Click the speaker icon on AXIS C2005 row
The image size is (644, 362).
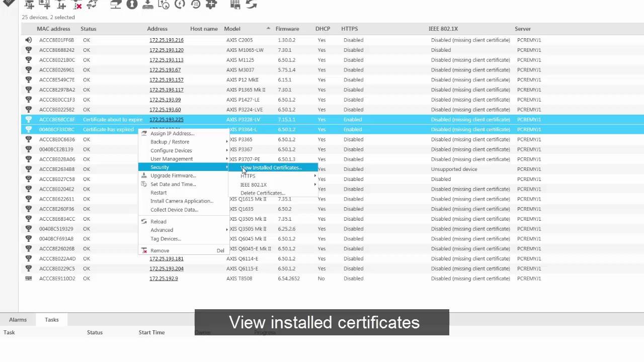[x=29, y=40]
